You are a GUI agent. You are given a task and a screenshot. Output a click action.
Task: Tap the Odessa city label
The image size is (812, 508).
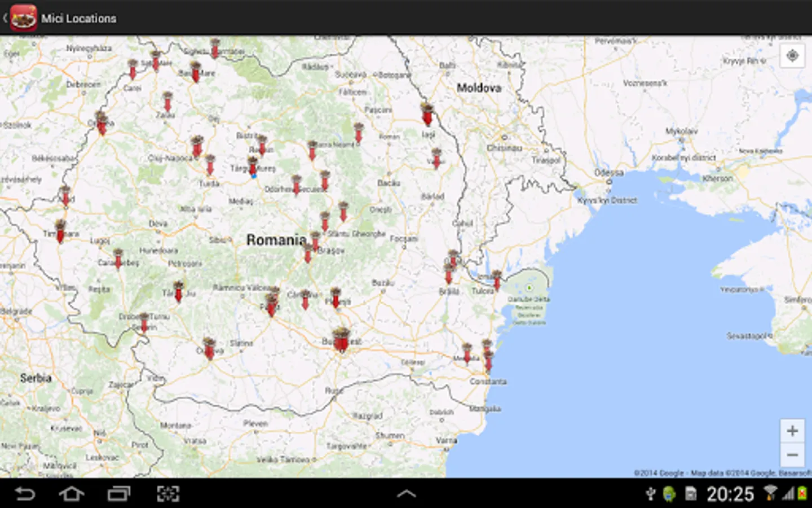click(x=609, y=172)
